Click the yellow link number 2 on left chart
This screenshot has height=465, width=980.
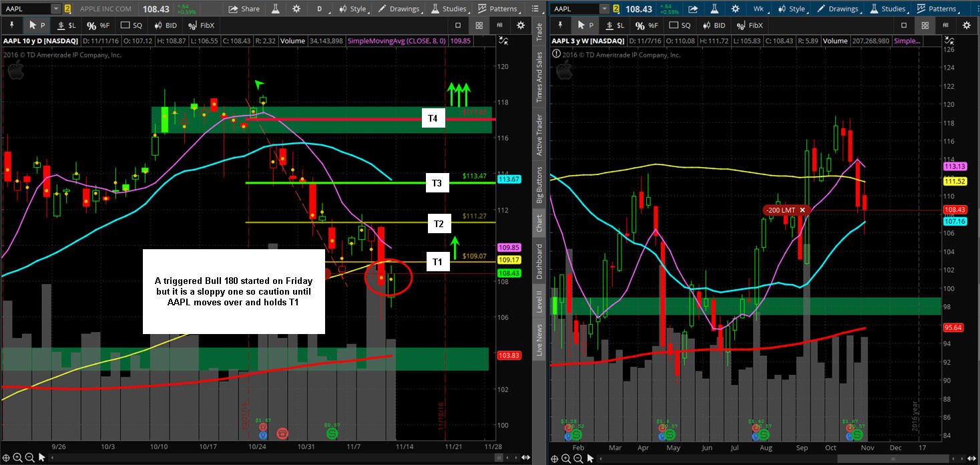tap(67, 9)
